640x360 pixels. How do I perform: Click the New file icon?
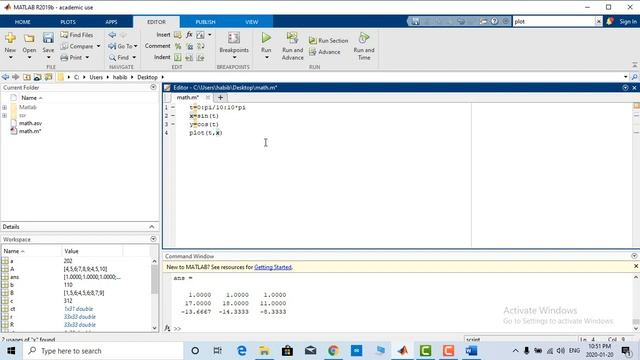[x=10, y=38]
